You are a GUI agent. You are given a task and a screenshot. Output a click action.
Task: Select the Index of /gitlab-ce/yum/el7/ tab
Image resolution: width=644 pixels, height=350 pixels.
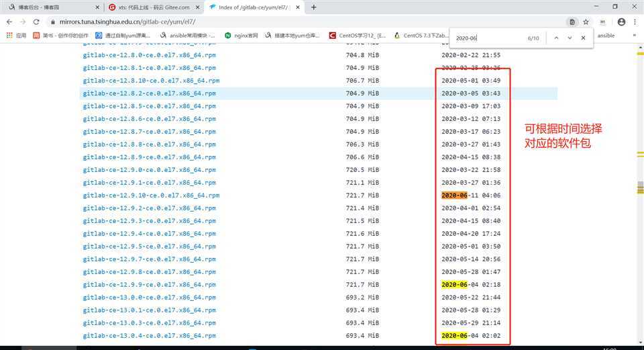pos(255,7)
